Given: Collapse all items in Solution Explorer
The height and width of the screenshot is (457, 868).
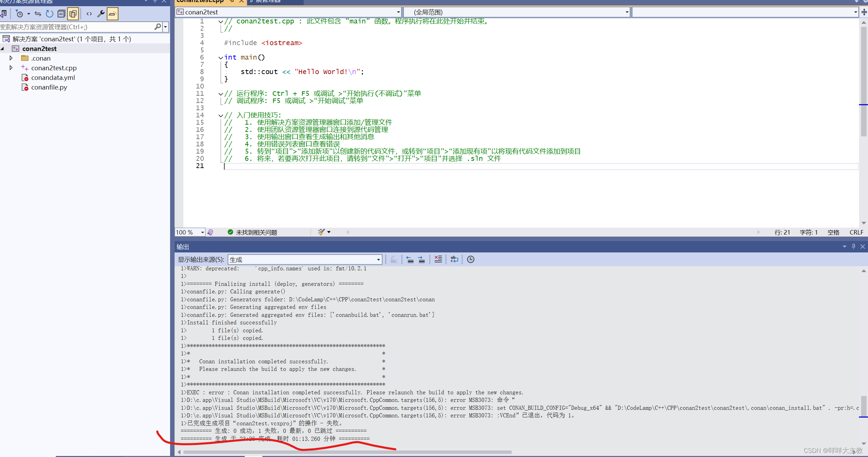Looking at the screenshot, I should pos(61,14).
